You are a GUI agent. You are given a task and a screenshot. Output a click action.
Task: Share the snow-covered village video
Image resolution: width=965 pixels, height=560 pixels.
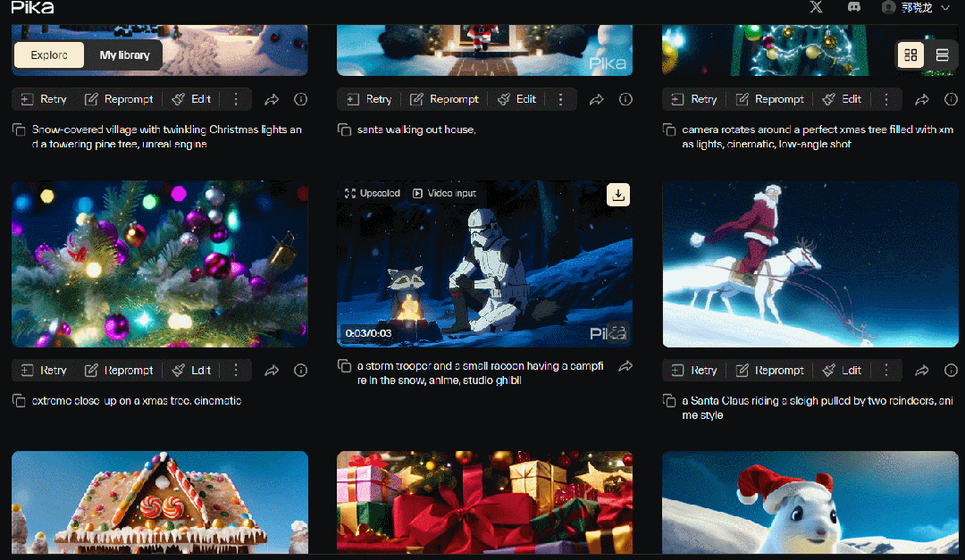272,99
